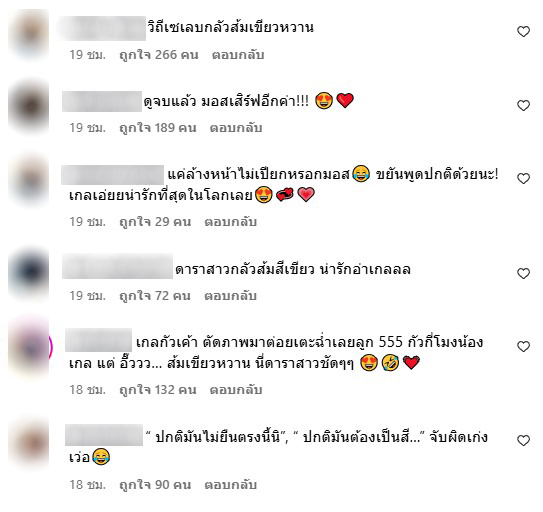Like the comment with 266 likes
The image size is (543, 512).
(523, 32)
